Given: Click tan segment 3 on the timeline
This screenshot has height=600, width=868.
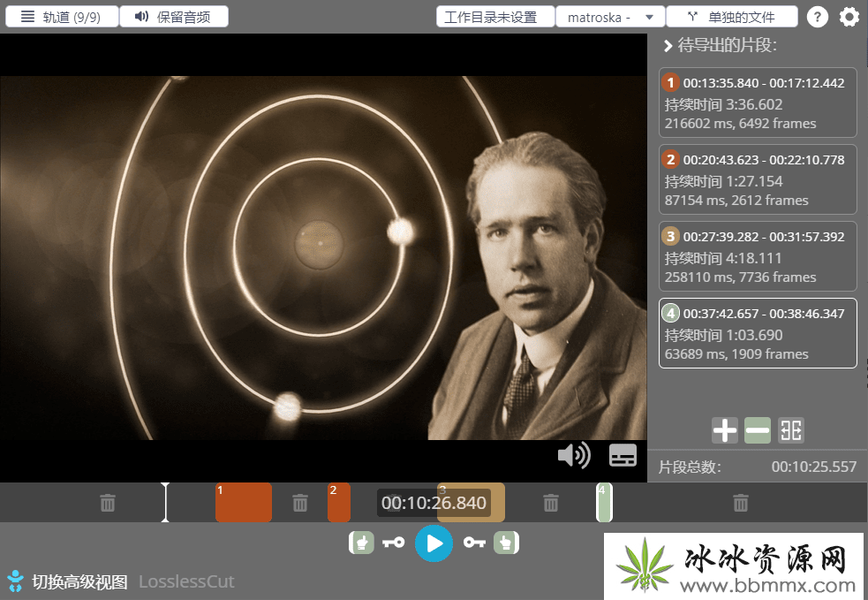Looking at the screenshot, I should click(x=472, y=503).
